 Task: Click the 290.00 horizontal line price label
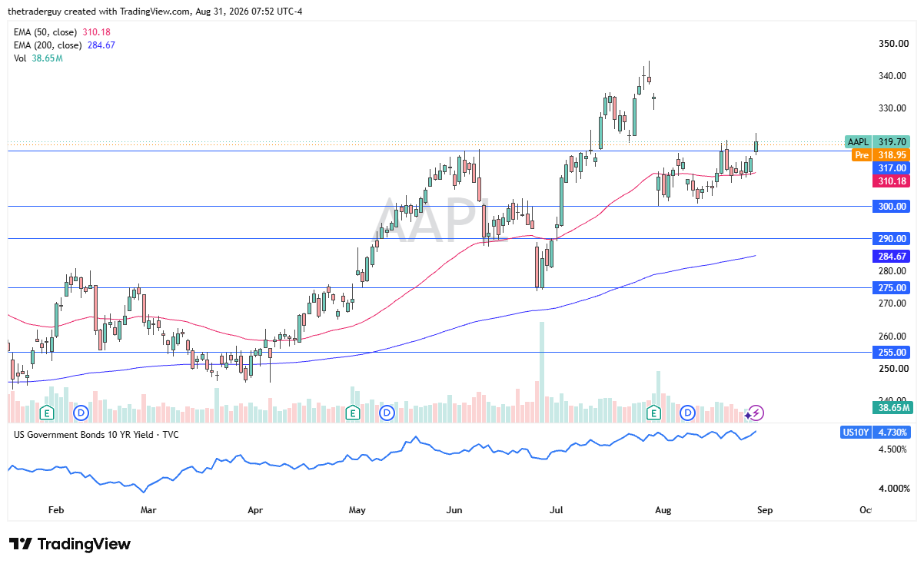(x=891, y=238)
